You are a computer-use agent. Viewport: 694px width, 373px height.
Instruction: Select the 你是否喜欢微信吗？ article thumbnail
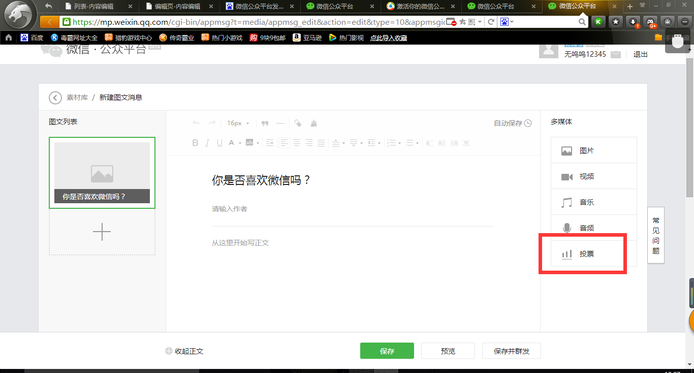point(102,173)
